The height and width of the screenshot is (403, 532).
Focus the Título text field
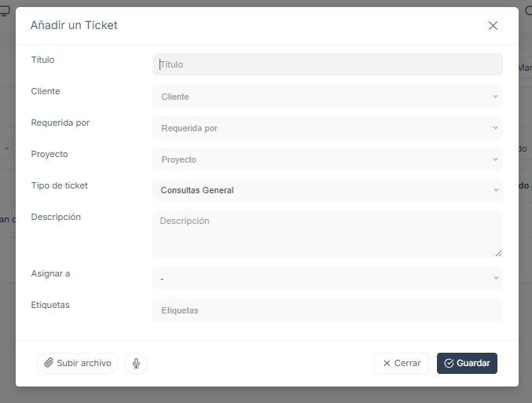pyautogui.click(x=328, y=64)
